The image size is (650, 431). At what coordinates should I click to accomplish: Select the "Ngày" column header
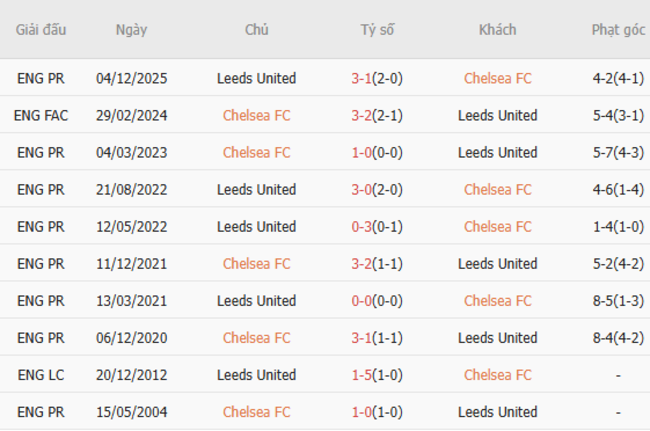pyautogui.click(x=131, y=30)
